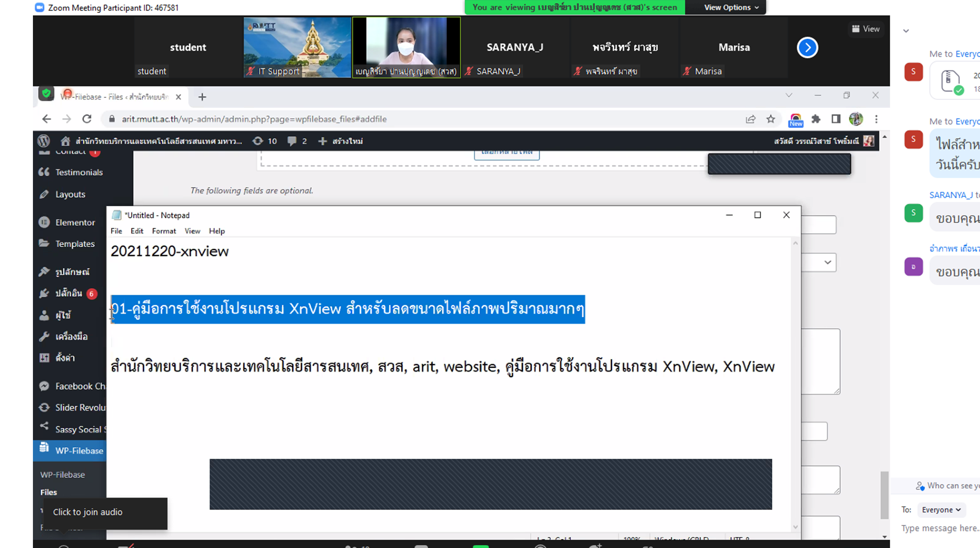The width and height of the screenshot is (980, 548).
Task: Click the student participant tile
Action: (188, 47)
